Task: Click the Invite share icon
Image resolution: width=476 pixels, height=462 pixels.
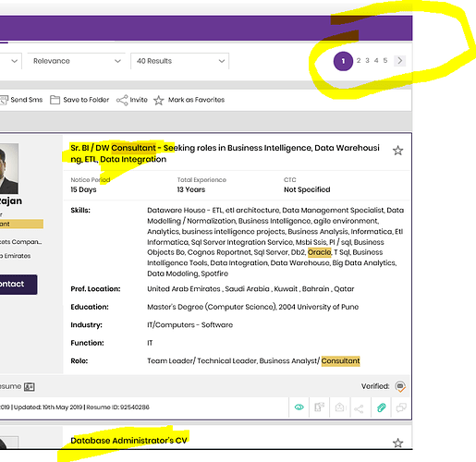Action: pyautogui.click(x=122, y=100)
